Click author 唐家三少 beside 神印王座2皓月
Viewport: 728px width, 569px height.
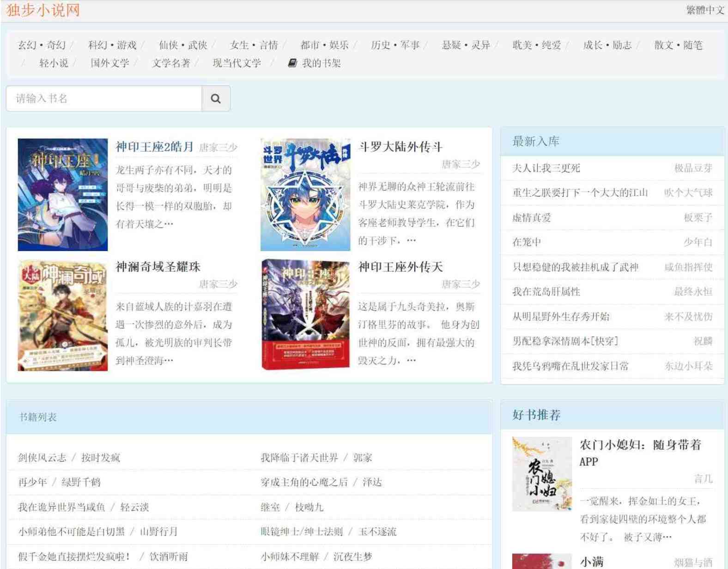pos(218,147)
